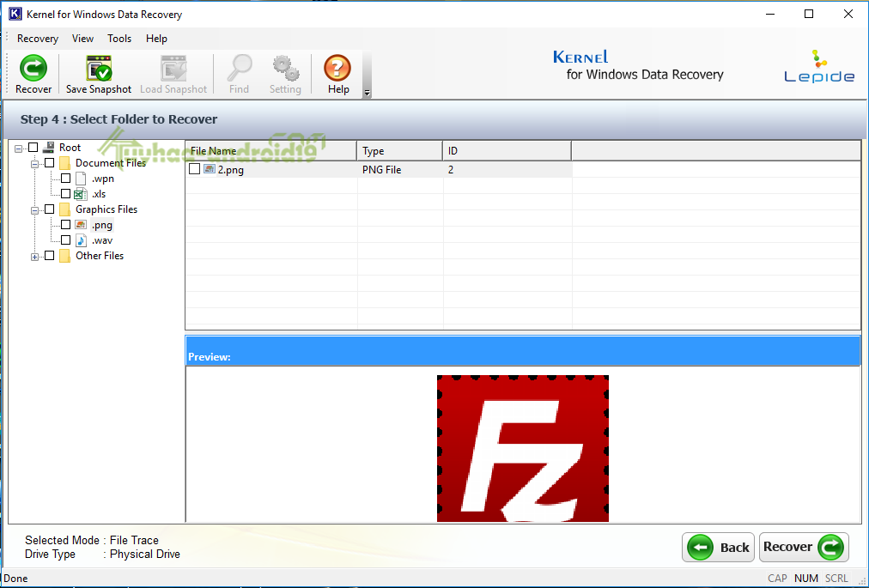This screenshot has height=588, width=869.
Task: Click the .xls Excel file icon
Action: 81,194
